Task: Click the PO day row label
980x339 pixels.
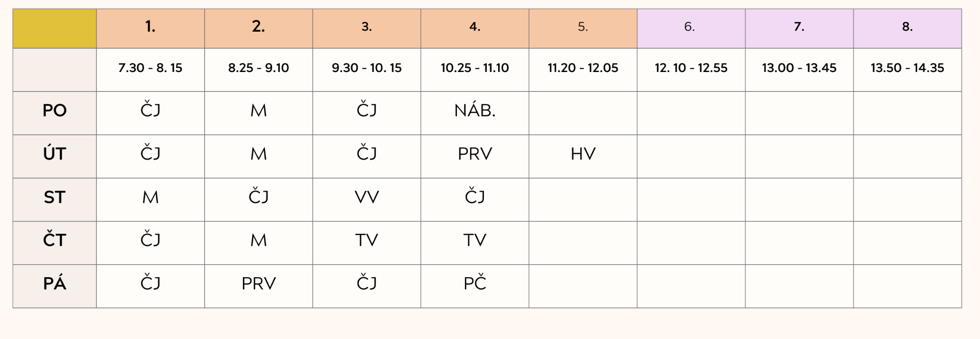Action: (55, 113)
